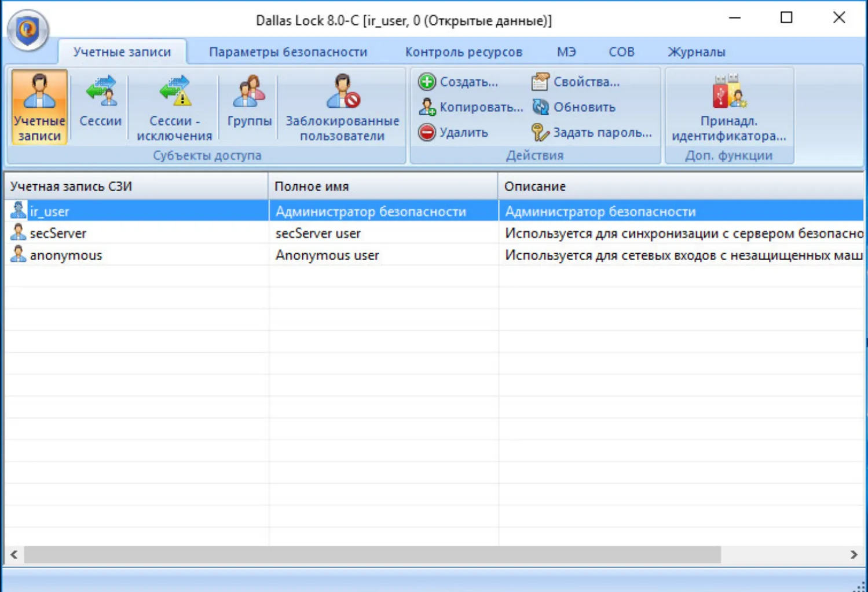868x592 pixels.
Task: Sort by Учетная запись СЗИ column header
Action: (136, 186)
